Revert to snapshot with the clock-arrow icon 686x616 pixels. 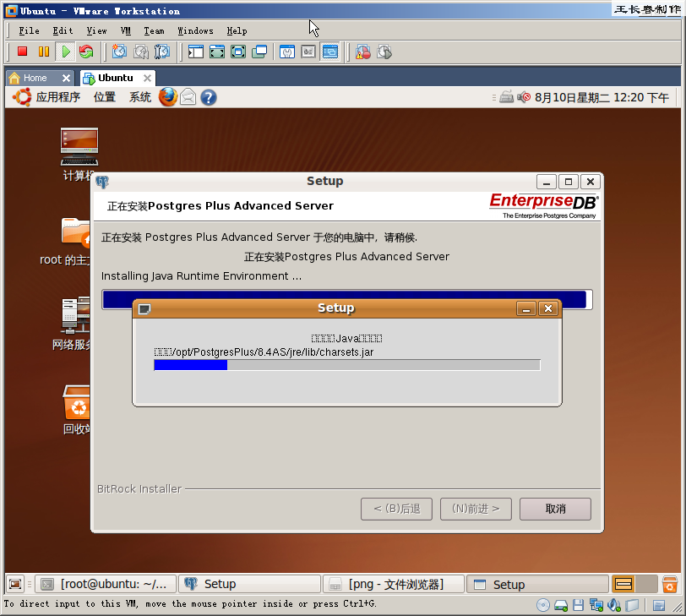click(x=140, y=52)
